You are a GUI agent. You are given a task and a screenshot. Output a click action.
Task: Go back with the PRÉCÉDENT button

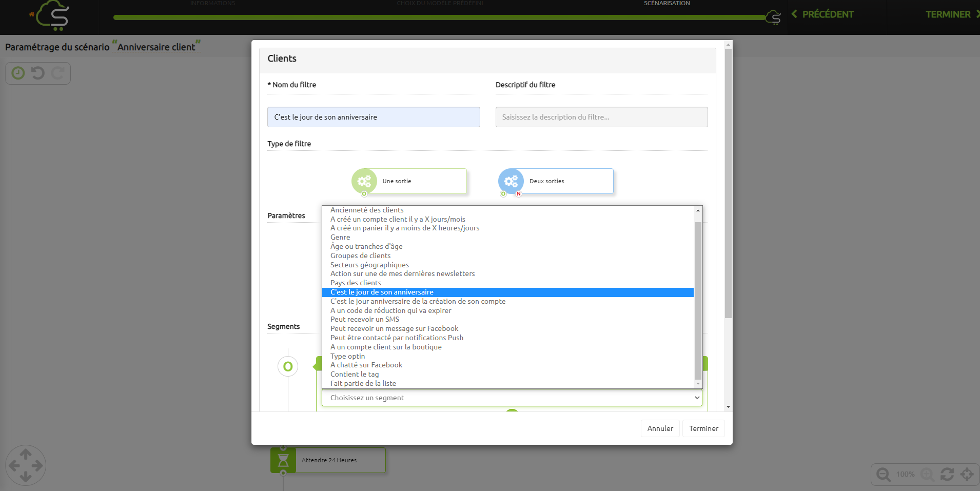point(823,14)
